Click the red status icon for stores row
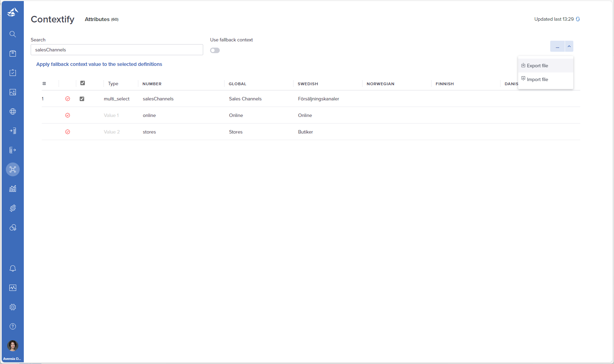This screenshot has height=364, width=614. 68,132
